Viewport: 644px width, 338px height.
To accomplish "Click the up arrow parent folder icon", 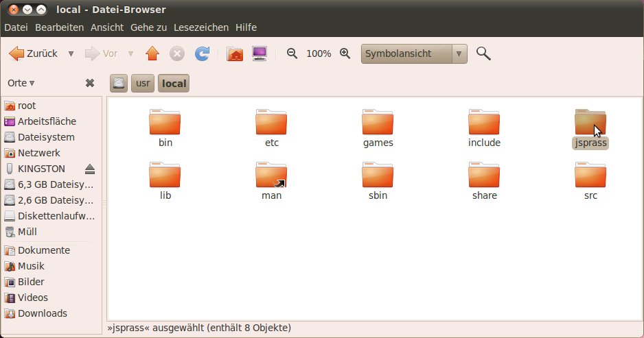I will point(152,53).
